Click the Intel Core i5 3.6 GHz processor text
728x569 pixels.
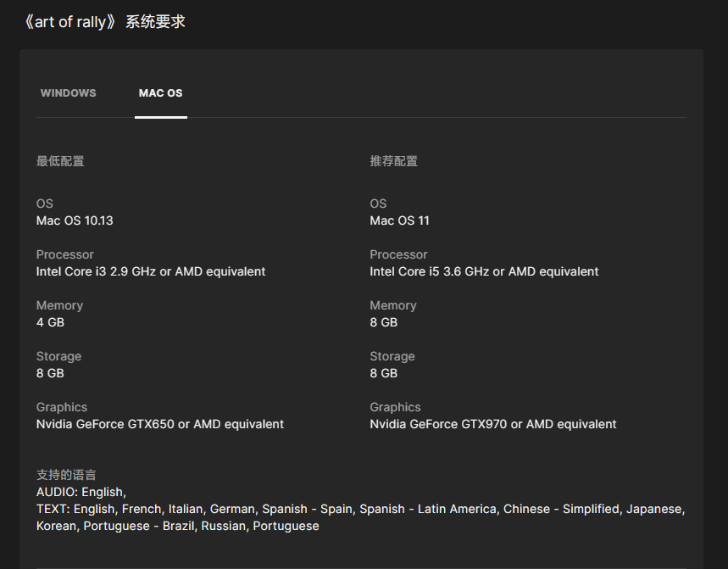pos(484,271)
